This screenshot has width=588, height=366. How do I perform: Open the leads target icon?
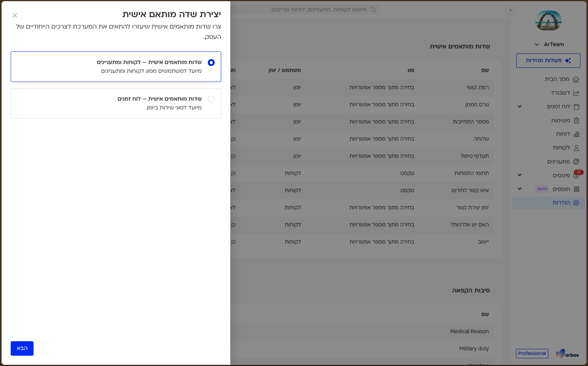577,162
